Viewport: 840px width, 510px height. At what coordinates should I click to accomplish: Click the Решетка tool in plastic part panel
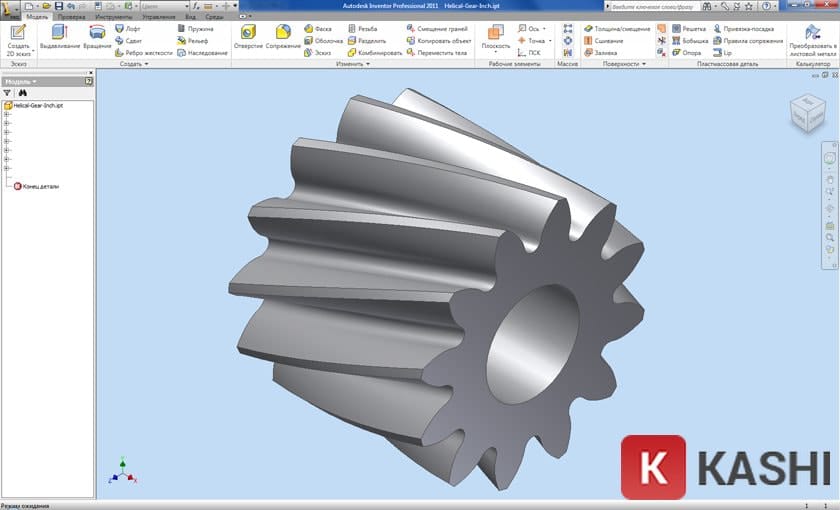pos(688,29)
